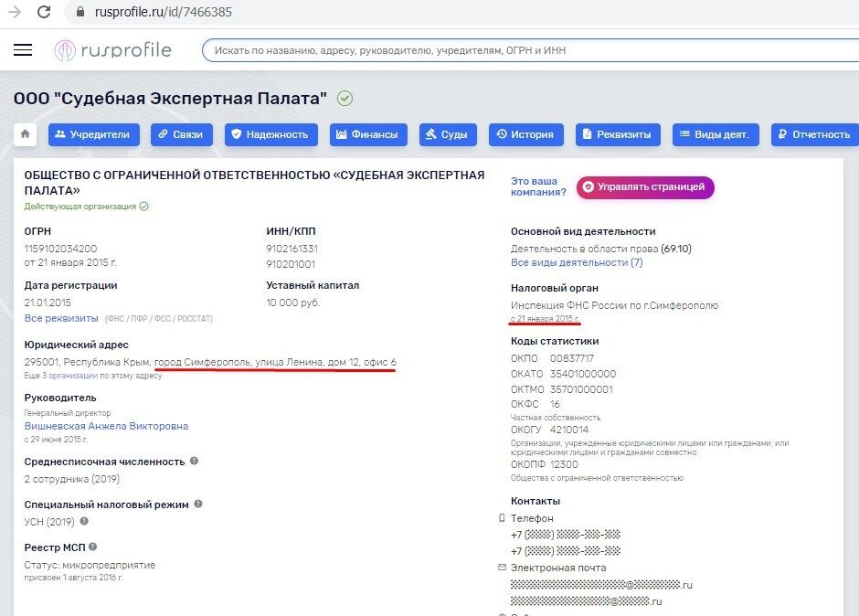The height and width of the screenshot is (616, 859).
Task: Open the Учредители tab
Action: (92, 134)
